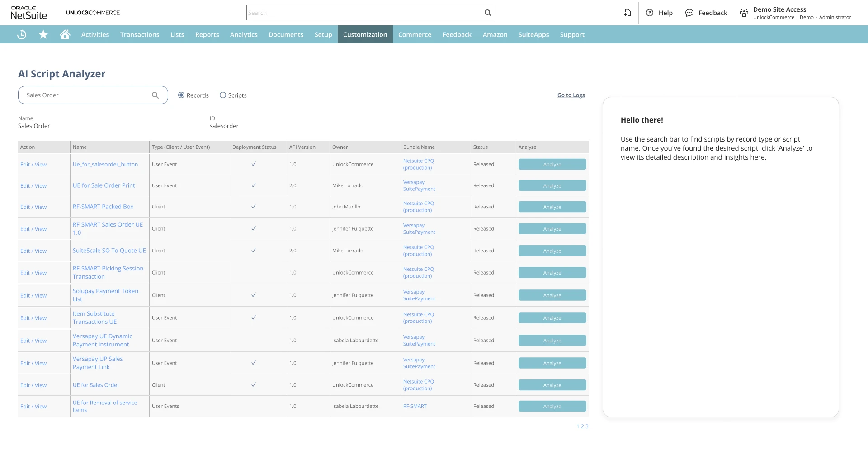Analyze the Ue_for_salesorder_button script

(552, 165)
